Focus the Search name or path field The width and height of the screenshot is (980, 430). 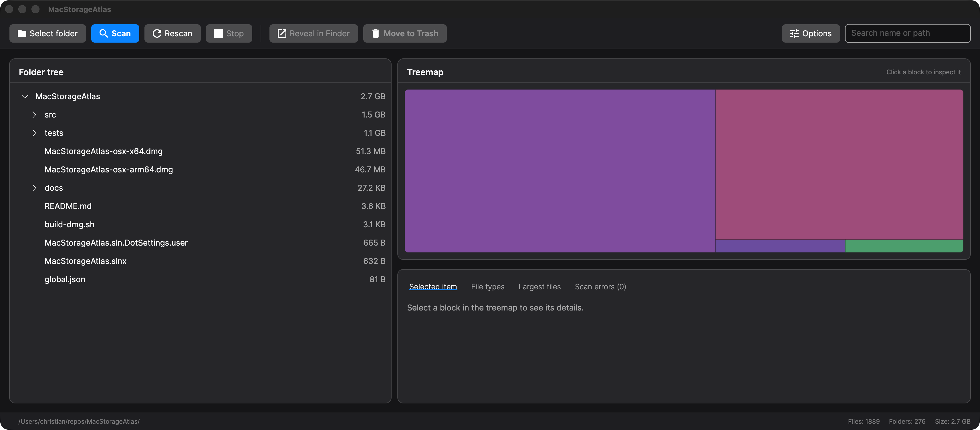tap(907, 33)
